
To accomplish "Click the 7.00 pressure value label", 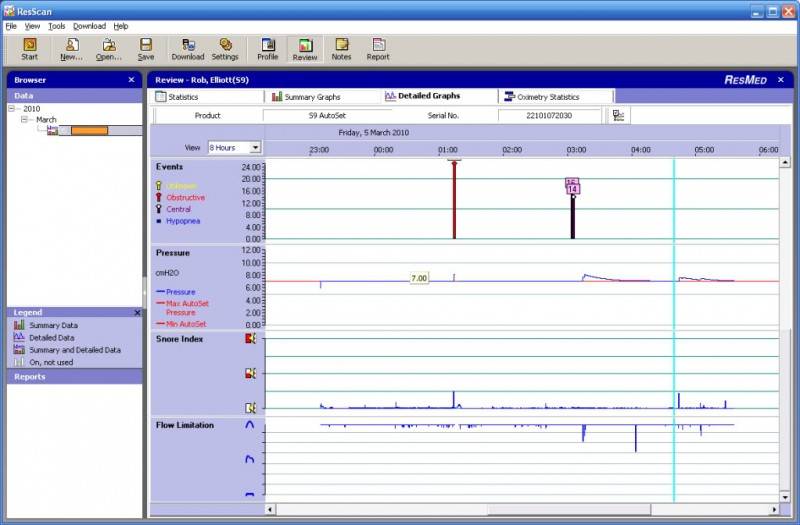I will pos(419,278).
